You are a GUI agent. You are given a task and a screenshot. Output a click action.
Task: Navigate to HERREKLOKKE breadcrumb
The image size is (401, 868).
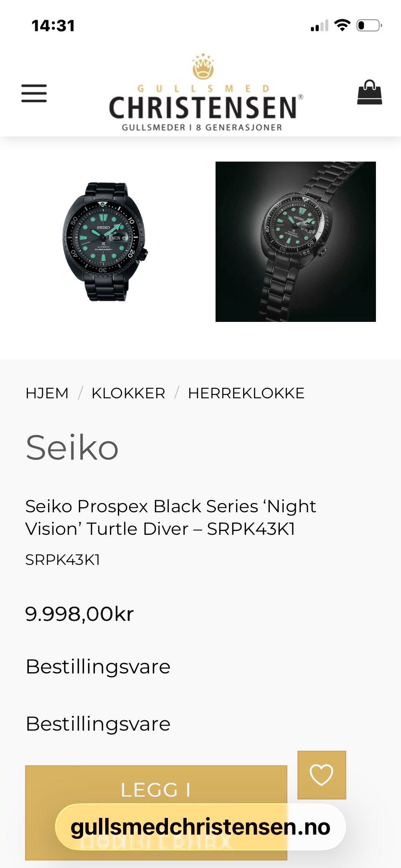pos(246,393)
